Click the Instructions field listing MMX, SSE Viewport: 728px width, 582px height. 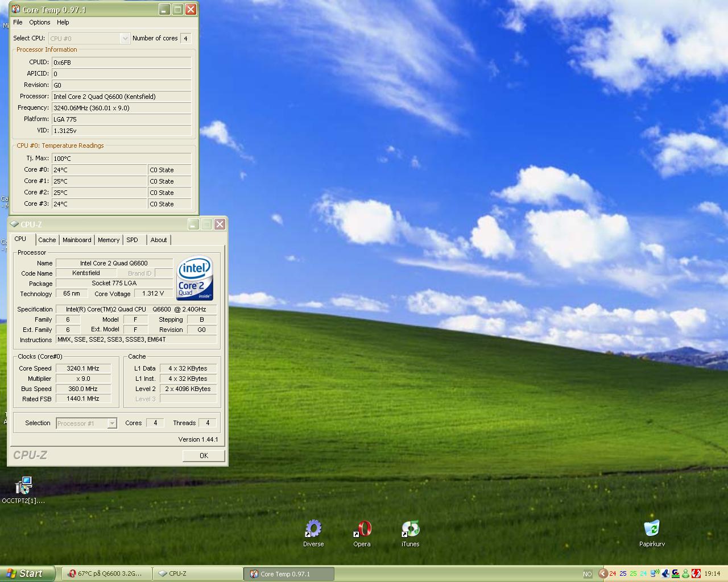[x=136, y=339]
